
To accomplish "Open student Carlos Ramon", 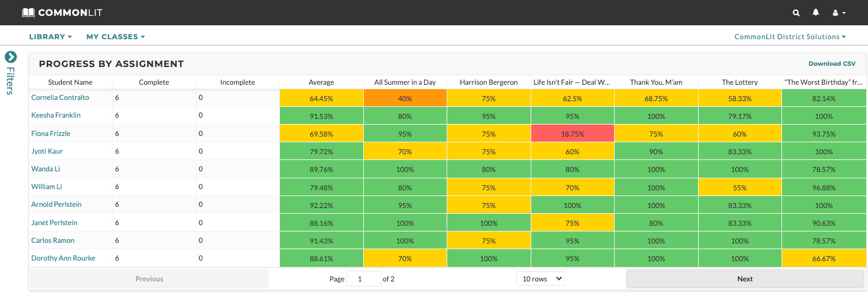I will click(x=52, y=240).
